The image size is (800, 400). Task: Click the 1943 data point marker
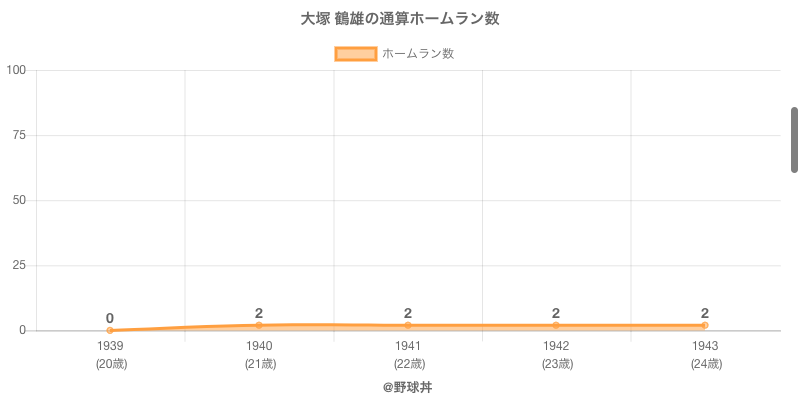(x=705, y=325)
